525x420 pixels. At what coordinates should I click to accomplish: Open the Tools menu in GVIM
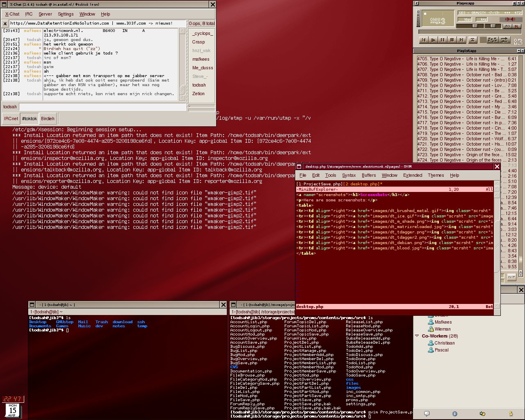pos(331,175)
